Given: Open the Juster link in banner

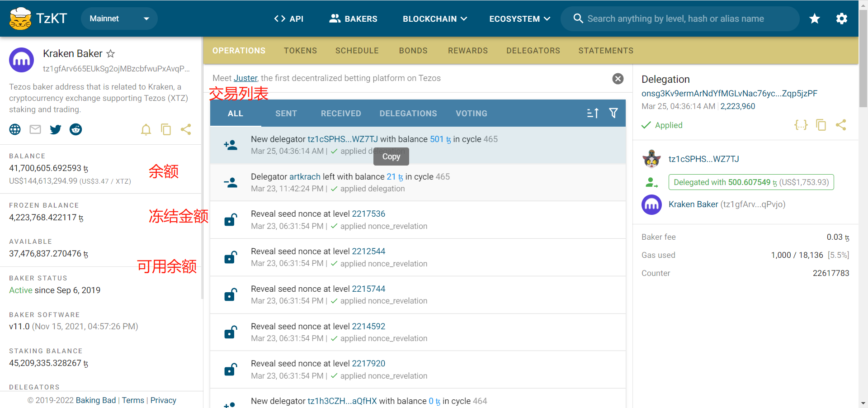Looking at the screenshot, I should click(245, 78).
